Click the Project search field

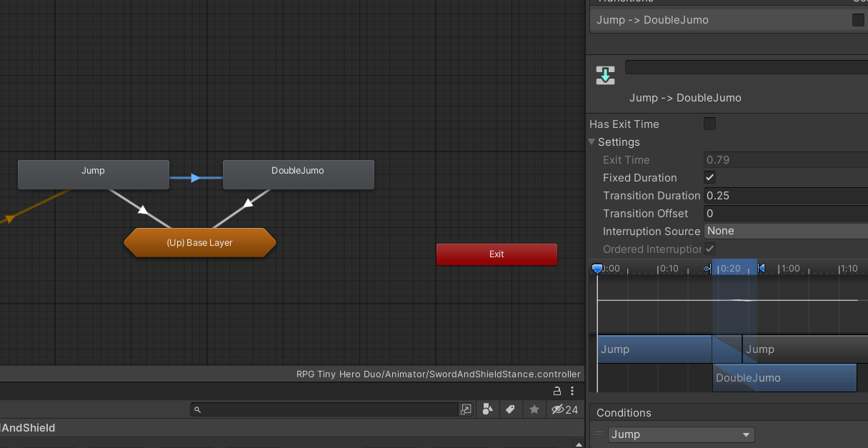[324, 409]
